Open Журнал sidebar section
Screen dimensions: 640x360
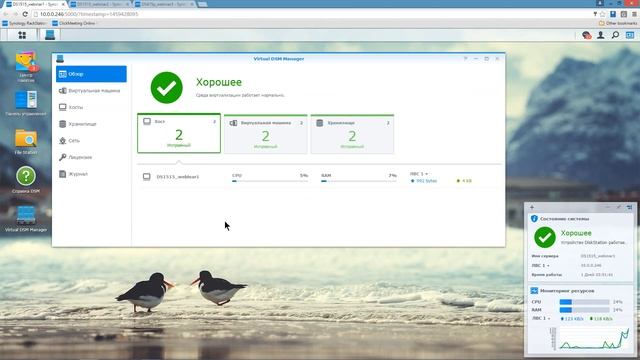coord(91,174)
